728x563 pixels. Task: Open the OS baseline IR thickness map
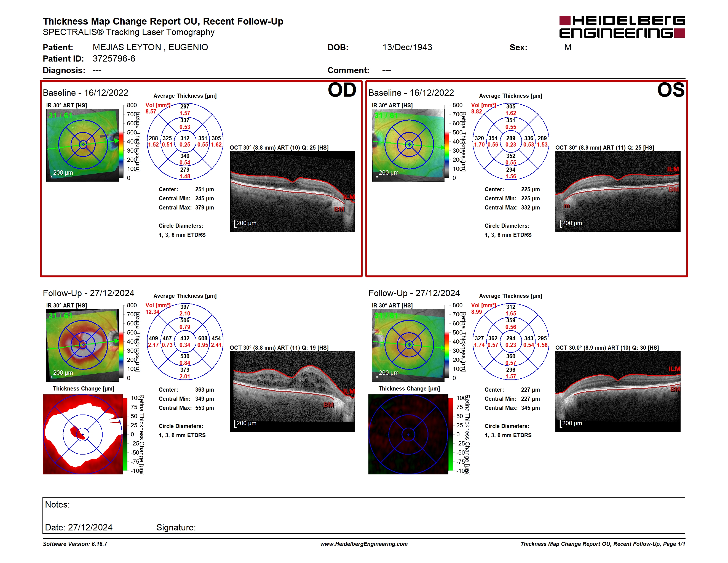(408, 145)
